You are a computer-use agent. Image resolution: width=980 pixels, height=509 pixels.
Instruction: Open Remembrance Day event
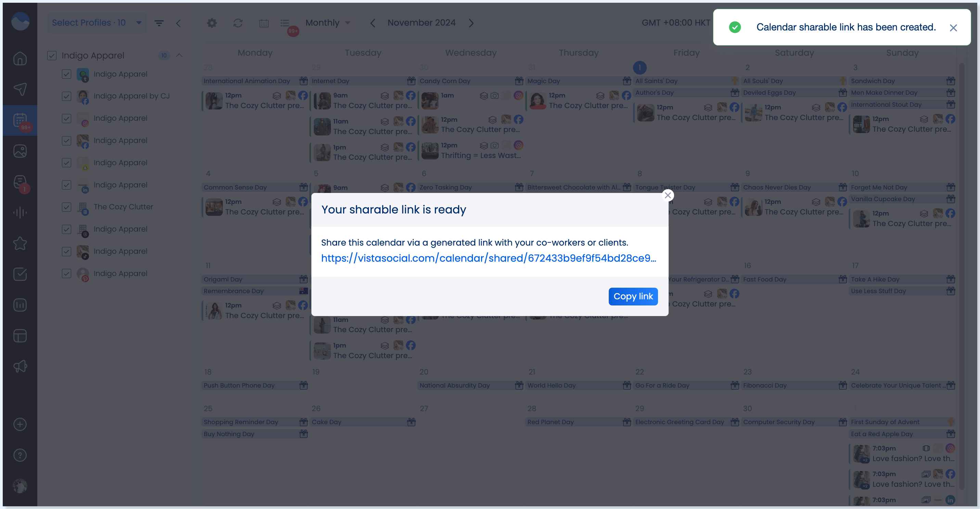pos(255,291)
